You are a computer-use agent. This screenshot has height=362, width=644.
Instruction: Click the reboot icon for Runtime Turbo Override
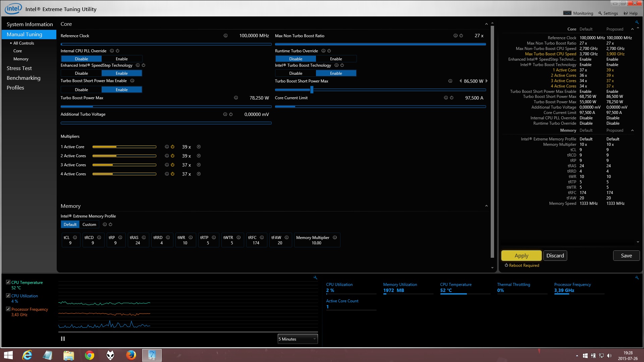(x=329, y=51)
